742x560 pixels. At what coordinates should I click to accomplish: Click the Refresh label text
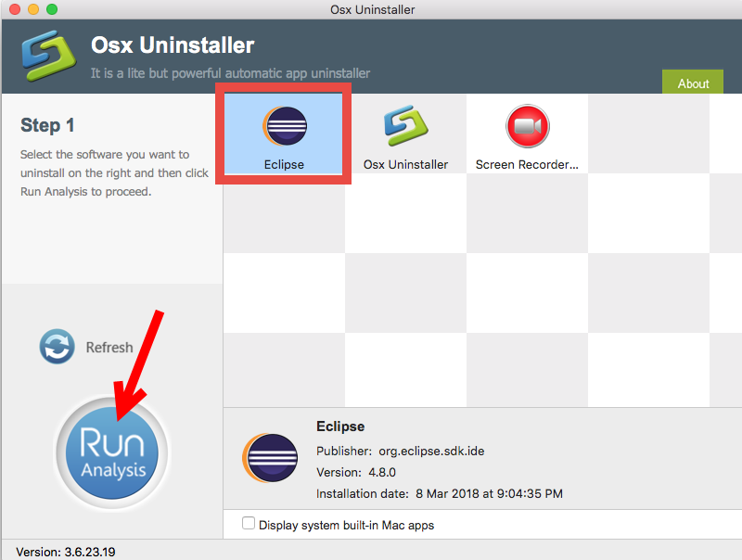tap(110, 347)
